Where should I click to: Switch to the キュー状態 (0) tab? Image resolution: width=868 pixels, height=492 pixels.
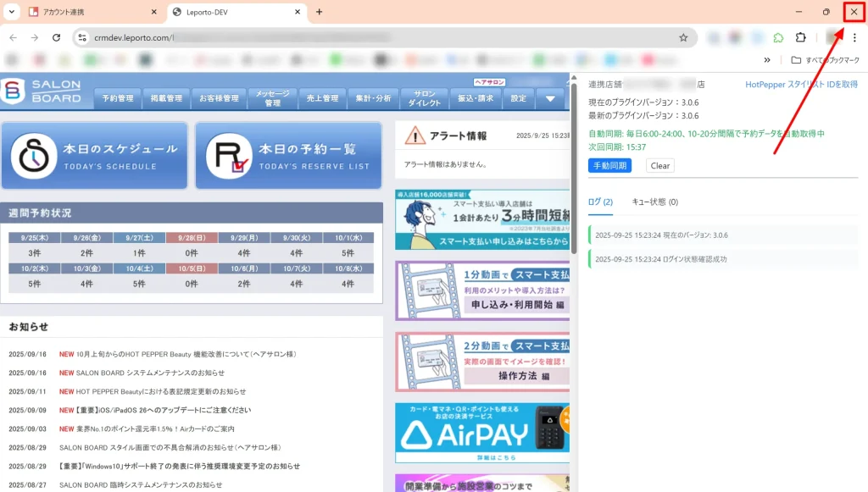point(655,202)
